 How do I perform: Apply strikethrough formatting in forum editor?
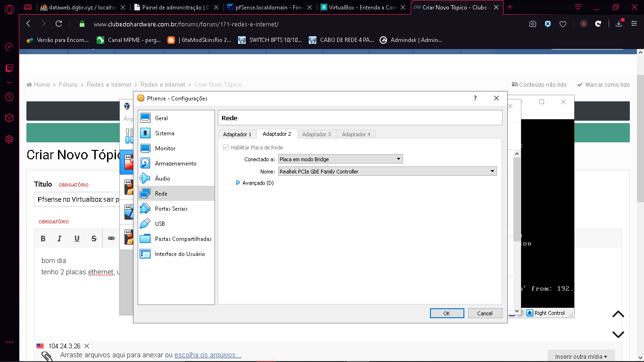tap(94, 239)
